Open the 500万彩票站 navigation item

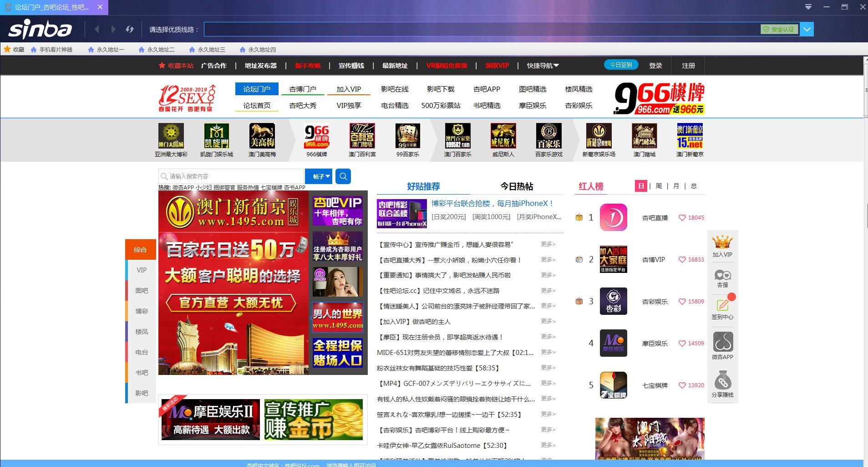(441, 105)
